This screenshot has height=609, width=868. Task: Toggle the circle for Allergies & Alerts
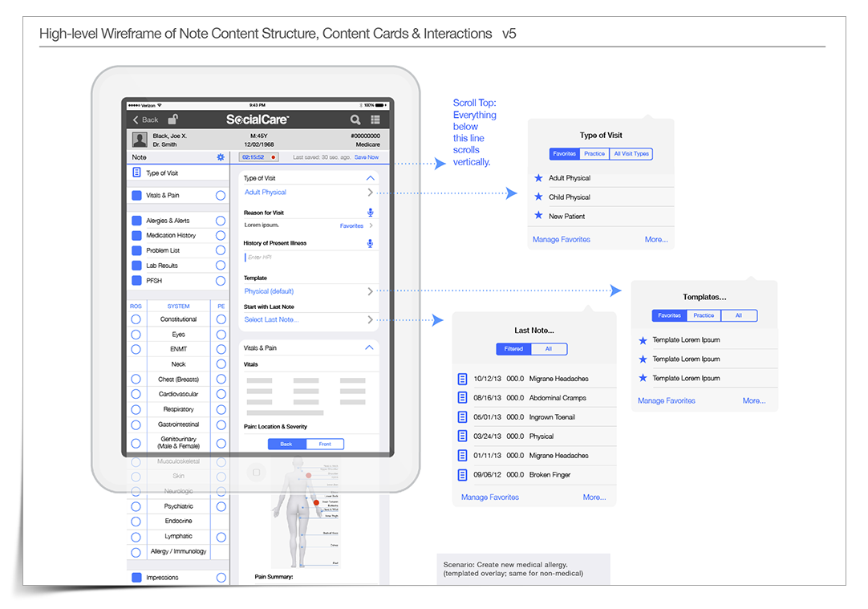[x=221, y=221]
